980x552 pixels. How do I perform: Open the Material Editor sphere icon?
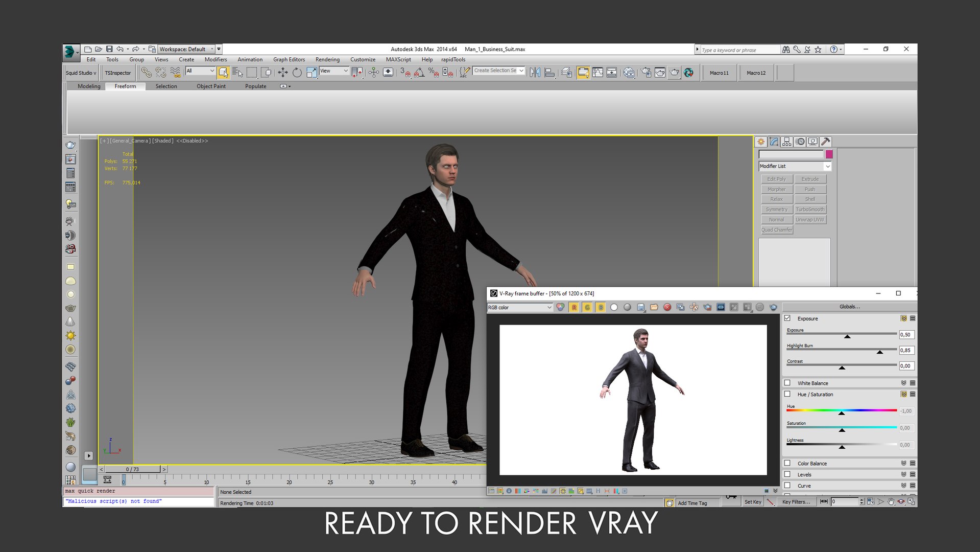[x=629, y=73]
